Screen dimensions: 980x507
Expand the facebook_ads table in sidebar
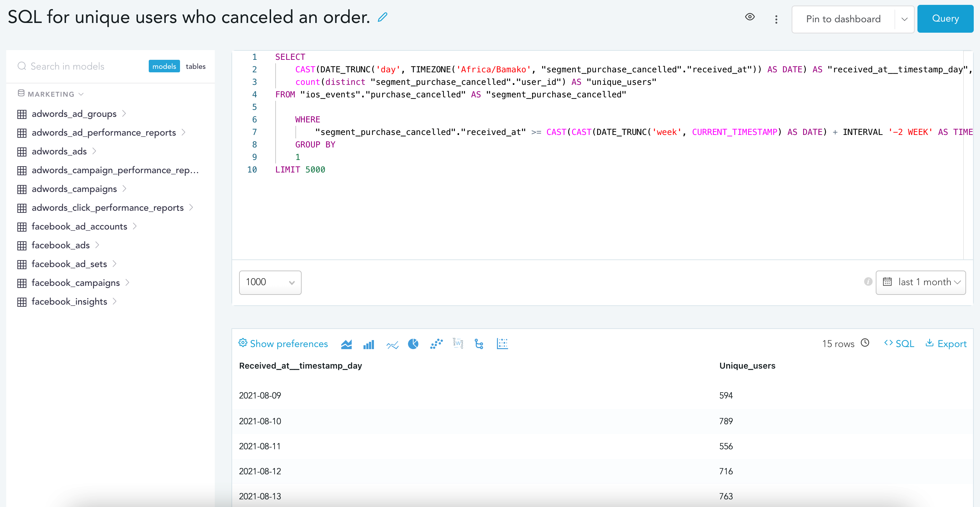coord(97,245)
